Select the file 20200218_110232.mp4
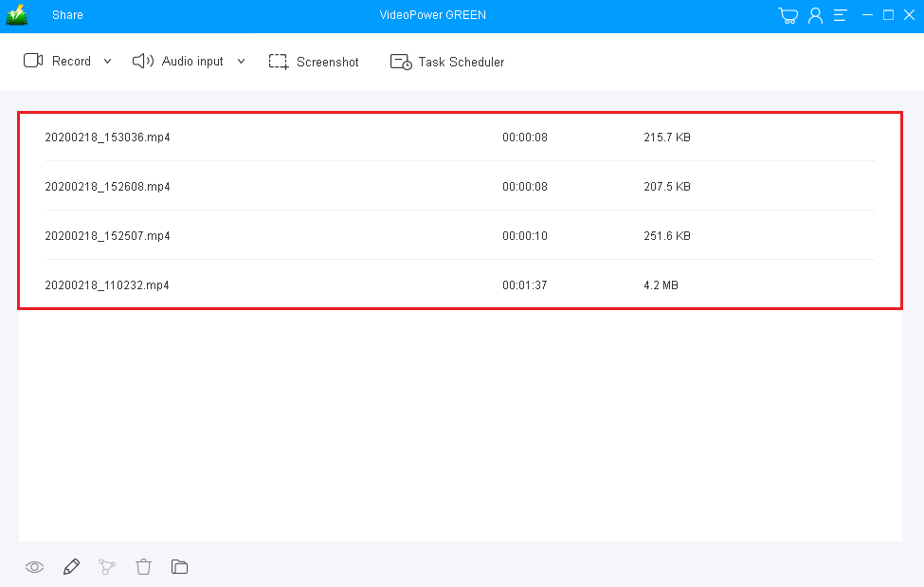Image resolution: width=924 pixels, height=587 pixels. (107, 284)
